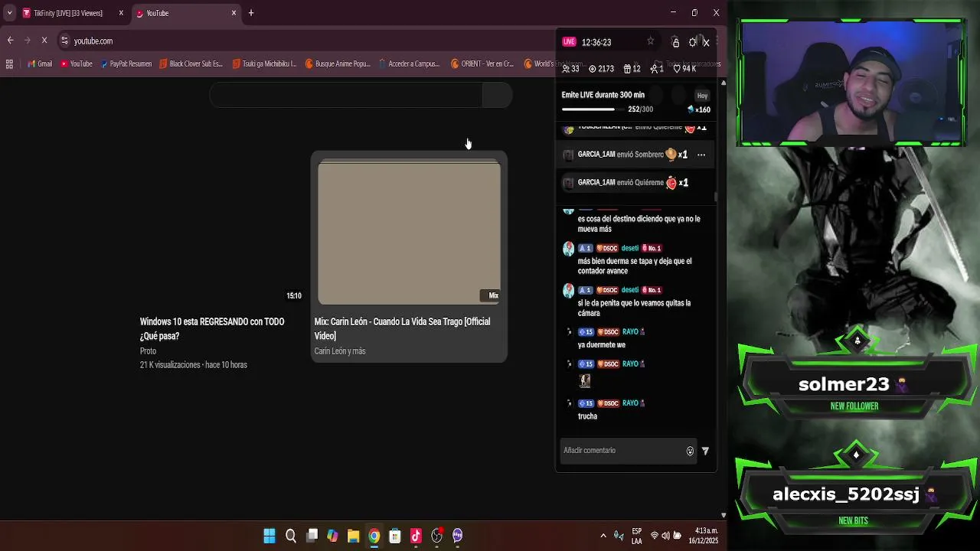Open the Gmail bookmark
980x551 pixels.
pos(39,64)
